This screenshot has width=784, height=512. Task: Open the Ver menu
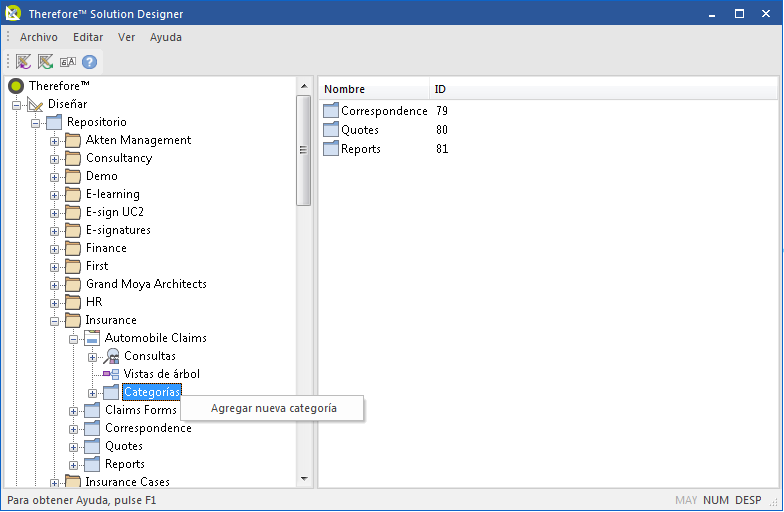[x=126, y=37]
